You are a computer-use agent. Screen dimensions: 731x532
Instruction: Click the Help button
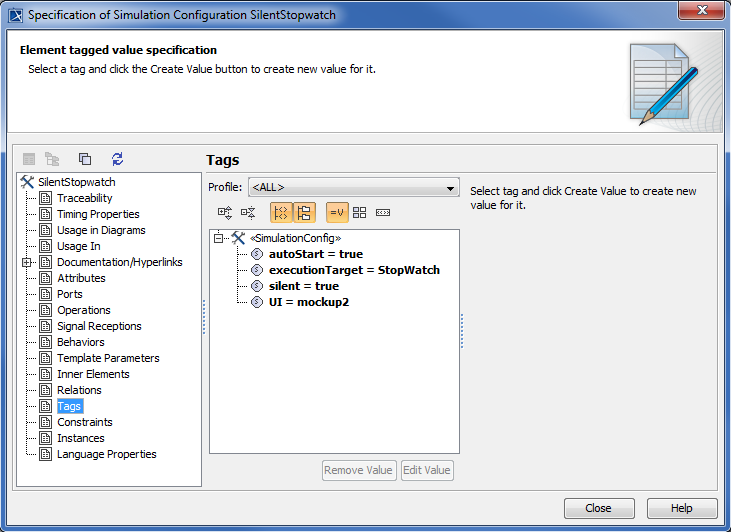point(682,508)
